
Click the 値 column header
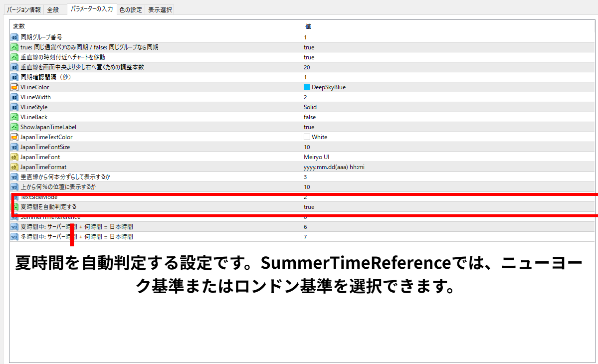(x=308, y=26)
